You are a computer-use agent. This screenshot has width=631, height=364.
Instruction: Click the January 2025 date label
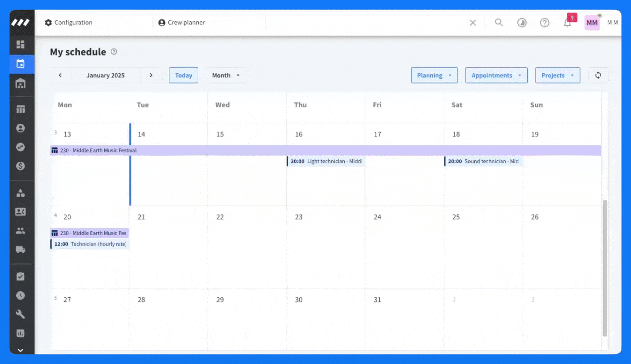(x=106, y=75)
